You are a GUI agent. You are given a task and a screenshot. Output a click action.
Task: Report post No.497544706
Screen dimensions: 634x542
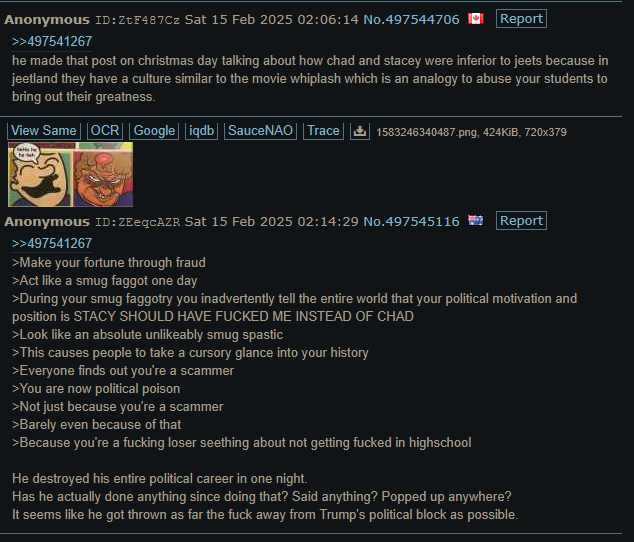click(521, 19)
